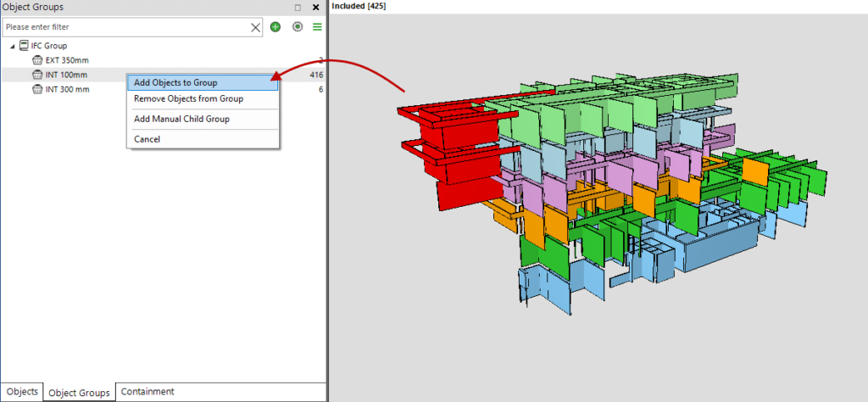Switch to the Objects tab
868x402 pixels.
[x=22, y=392]
